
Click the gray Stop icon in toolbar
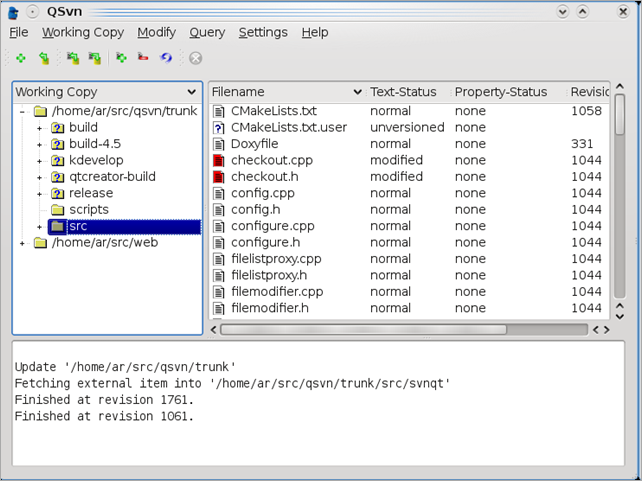coord(195,59)
